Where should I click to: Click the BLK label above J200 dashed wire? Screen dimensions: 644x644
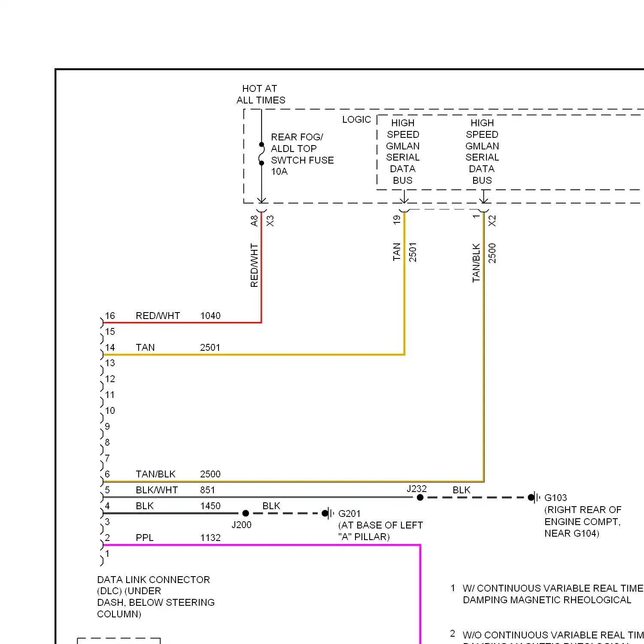(271, 506)
